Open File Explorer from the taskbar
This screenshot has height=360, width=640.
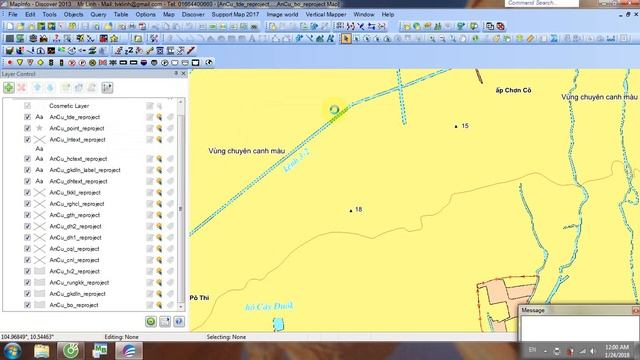pos(42,351)
